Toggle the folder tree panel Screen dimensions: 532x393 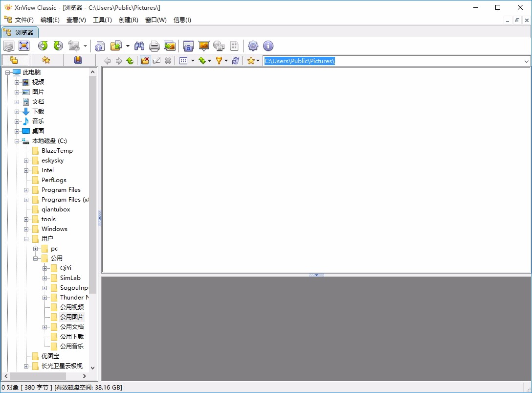point(15,60)
